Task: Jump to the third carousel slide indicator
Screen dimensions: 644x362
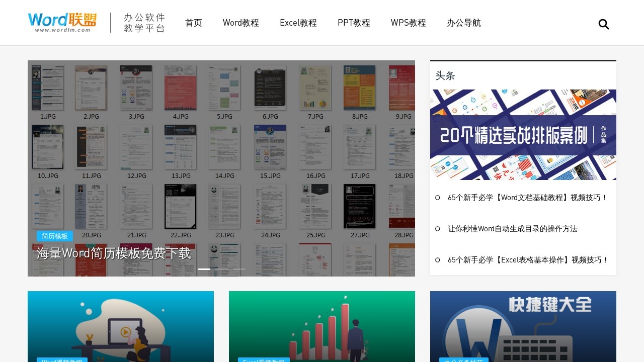Action: click(239, 269)
